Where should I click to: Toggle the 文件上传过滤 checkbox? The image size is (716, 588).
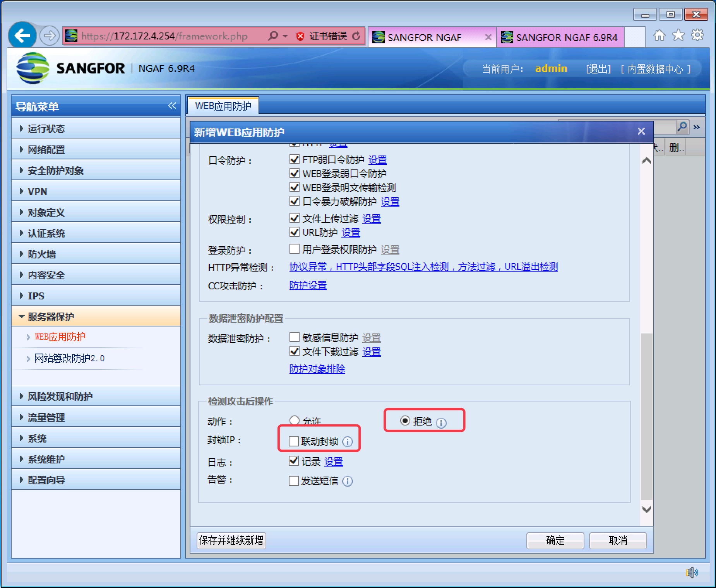(294, 218)
